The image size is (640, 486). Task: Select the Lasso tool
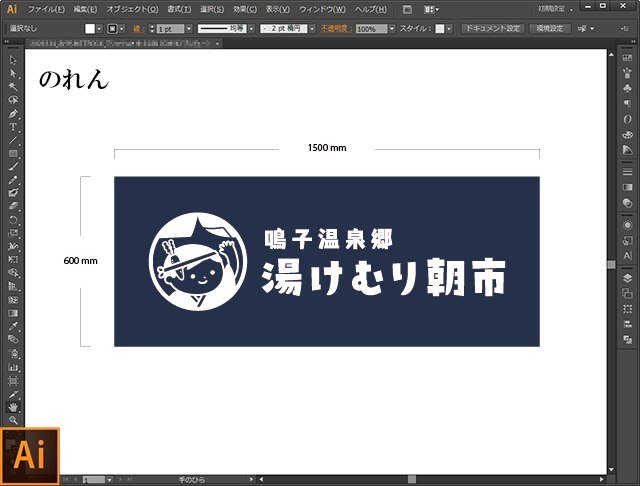[13, 100]
